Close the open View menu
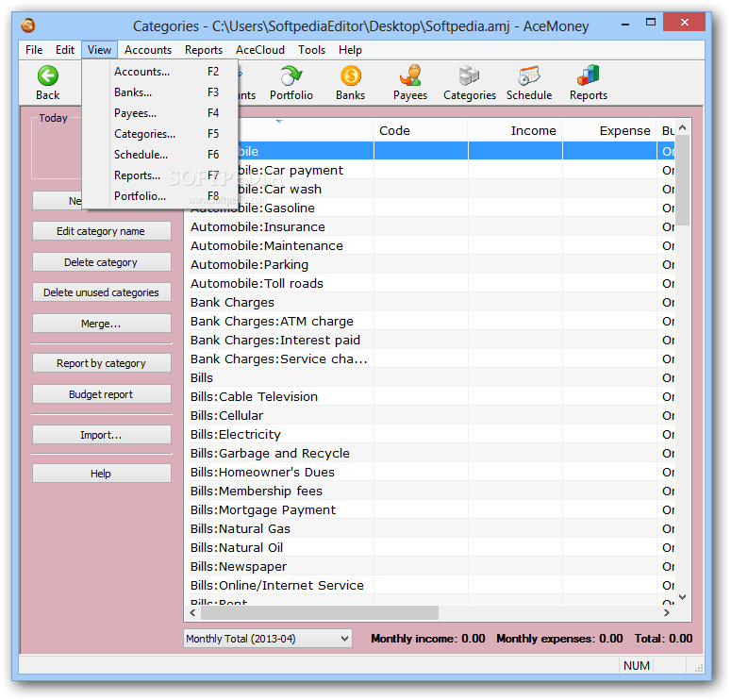The height and width of the screenshot is (700, 731). click(99, 50)
